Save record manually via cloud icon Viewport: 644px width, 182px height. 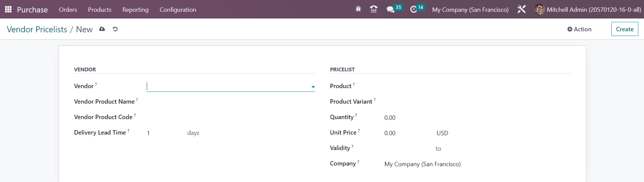[x=102, y=29]
